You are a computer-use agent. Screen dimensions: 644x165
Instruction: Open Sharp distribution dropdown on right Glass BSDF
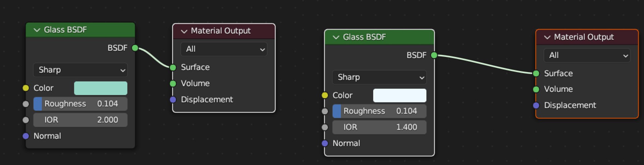379,77
